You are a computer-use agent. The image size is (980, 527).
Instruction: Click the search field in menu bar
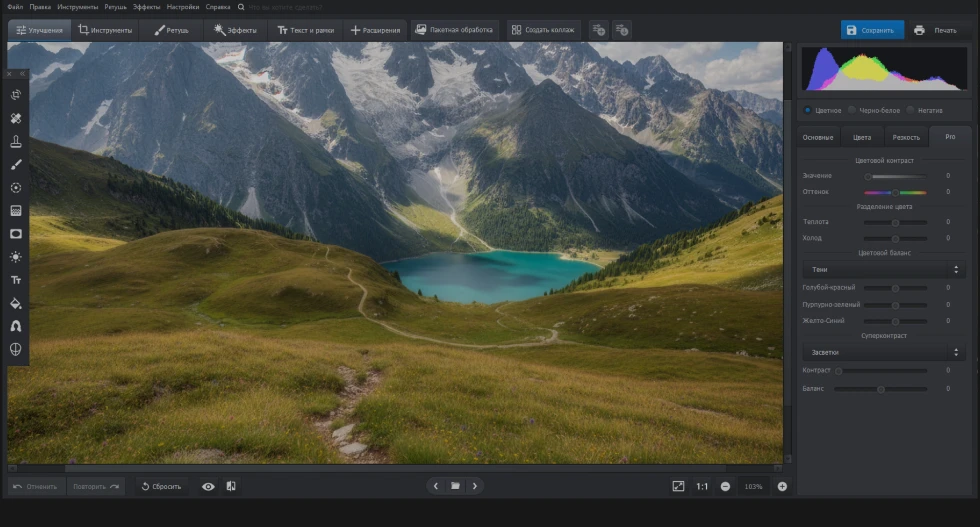[286, 7]
